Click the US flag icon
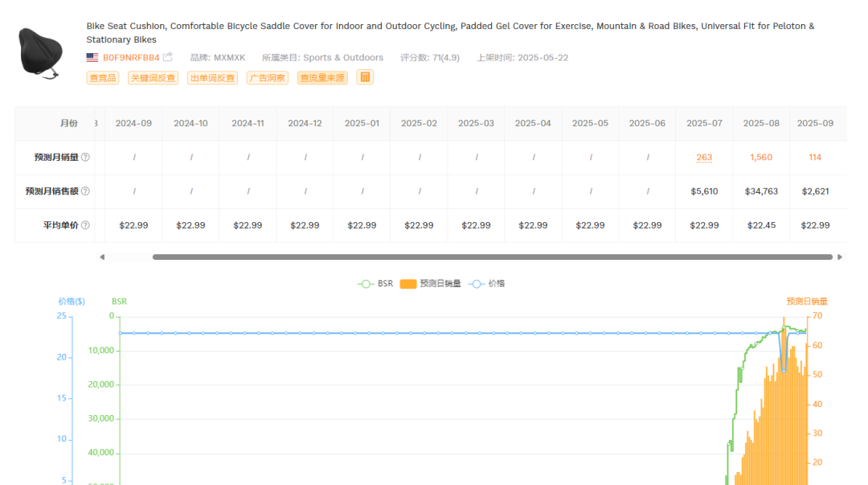The width and height of the screenshot is (868, 485). (92, 58)
